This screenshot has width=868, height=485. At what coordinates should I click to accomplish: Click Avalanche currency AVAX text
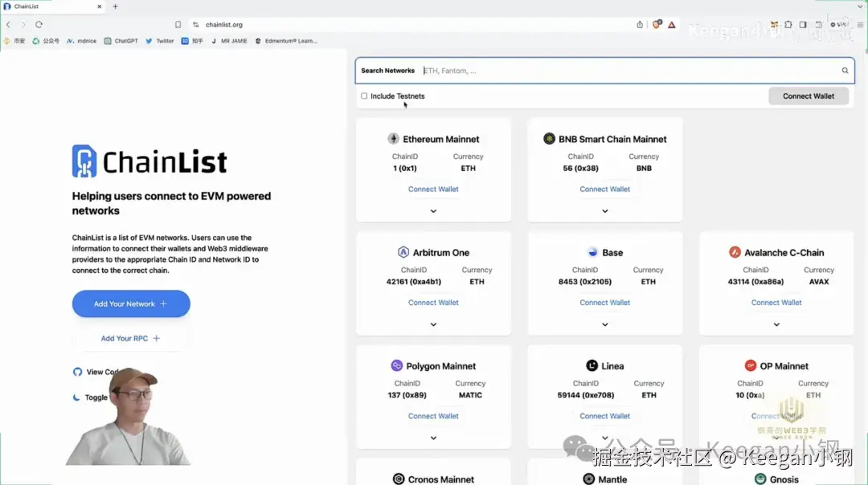pyautogui.click(x=819, y=282)
